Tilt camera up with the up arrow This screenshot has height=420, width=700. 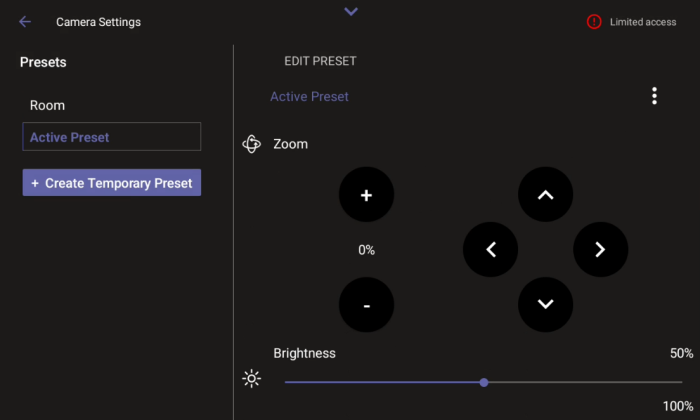click(545, 195)
